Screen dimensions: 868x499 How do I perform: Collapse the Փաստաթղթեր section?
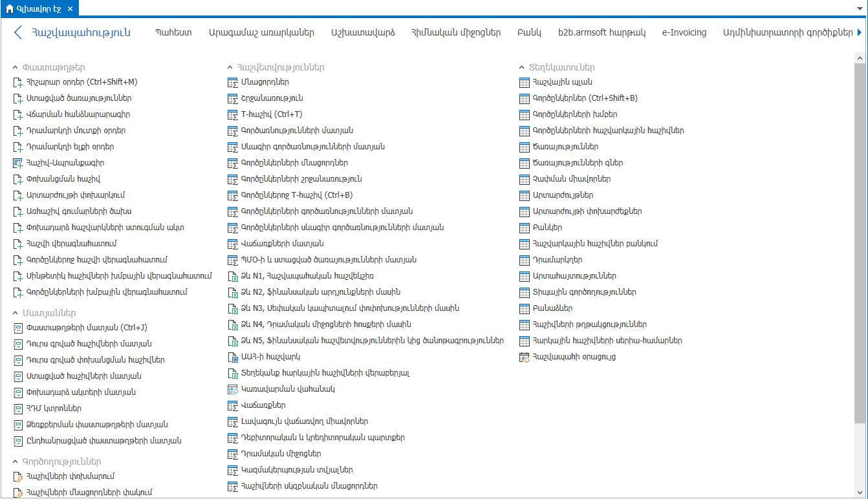tap(16, 67)
